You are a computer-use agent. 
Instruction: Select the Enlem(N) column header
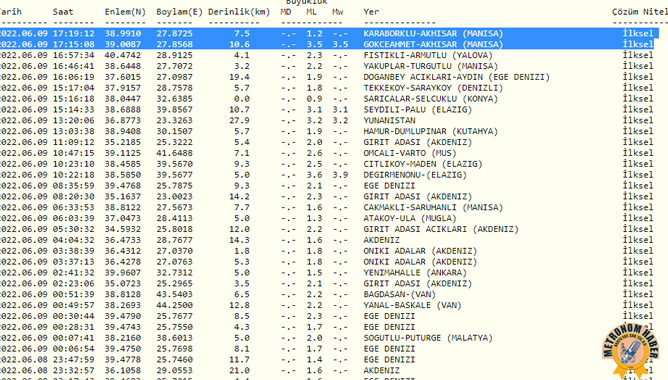tap(125, 12)
